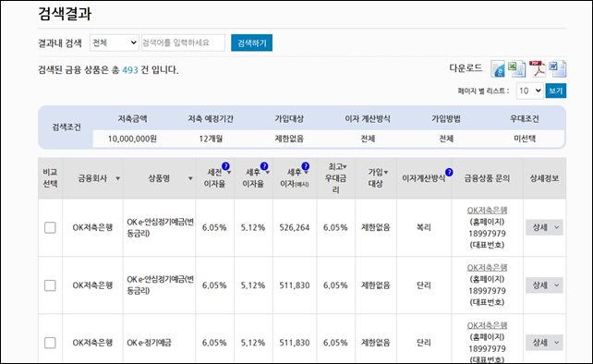The height and width of the screenshot is (364, 593).
Task: Click the 검색하기 button
Action: (x=251, y=42)
